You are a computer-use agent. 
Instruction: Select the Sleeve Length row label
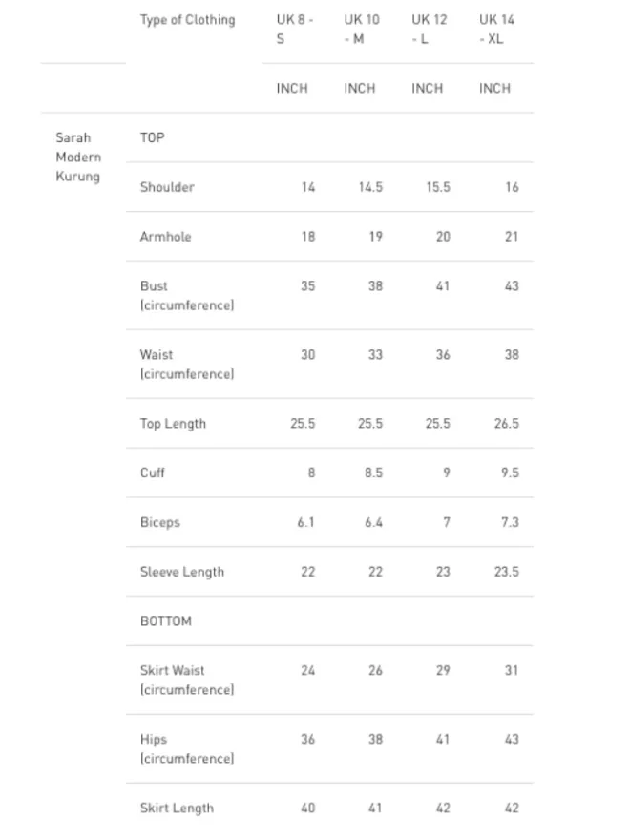[182, 572]
